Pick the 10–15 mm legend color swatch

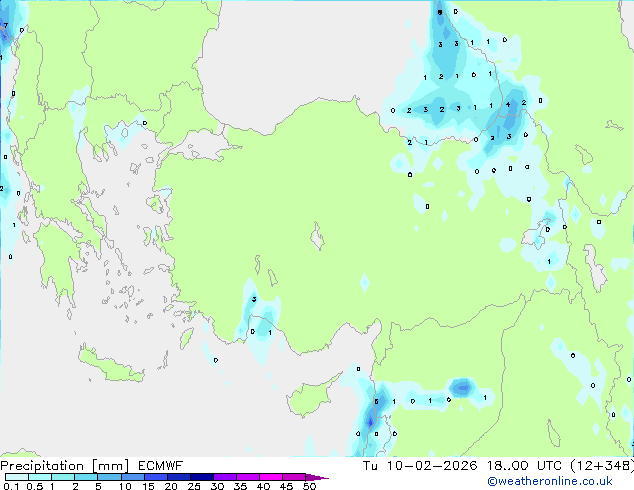[x=132, y=477]
